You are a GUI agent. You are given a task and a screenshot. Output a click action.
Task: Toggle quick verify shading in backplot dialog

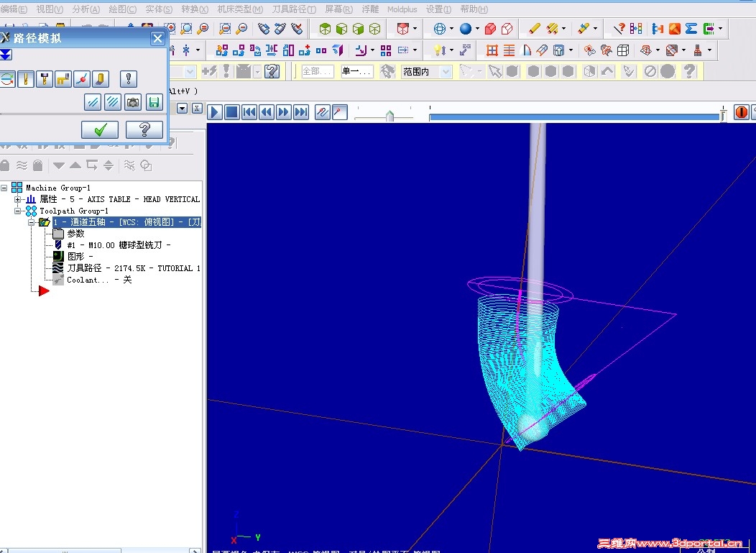(x=101, y=78)
